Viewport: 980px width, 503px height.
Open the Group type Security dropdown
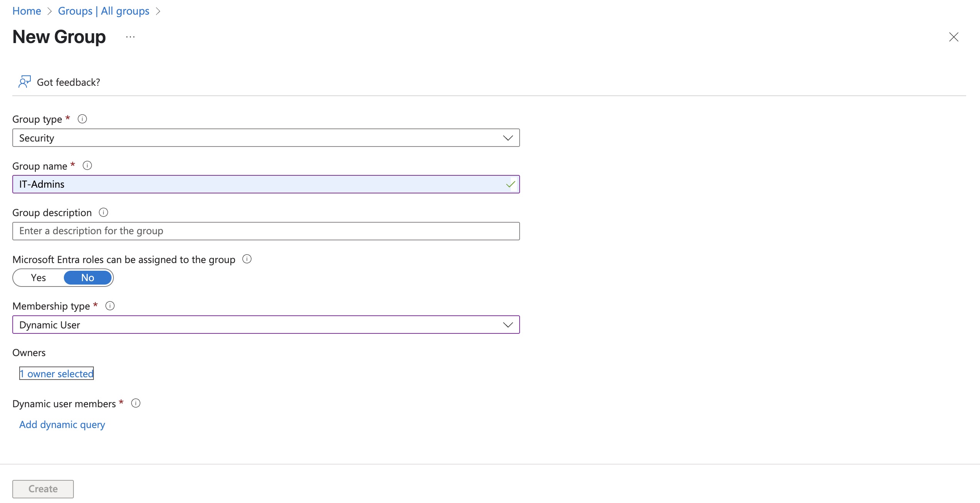[x=265, y=138]
